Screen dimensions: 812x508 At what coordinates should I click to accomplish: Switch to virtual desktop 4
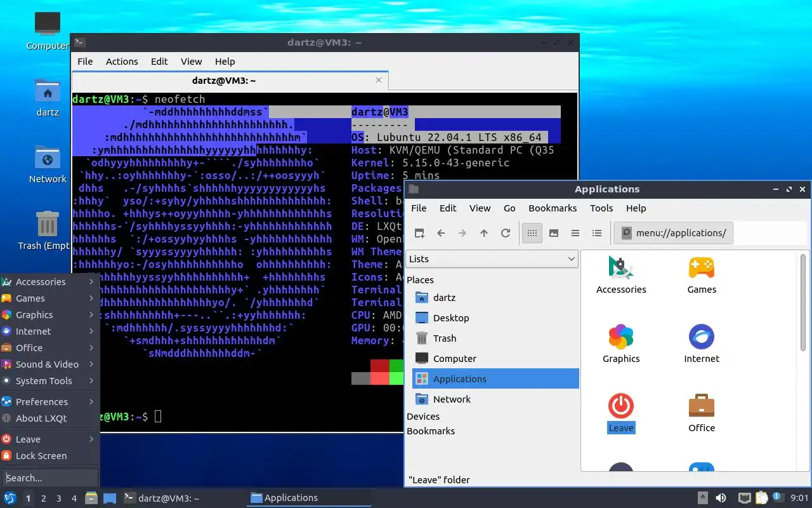(x=74, y=498)
